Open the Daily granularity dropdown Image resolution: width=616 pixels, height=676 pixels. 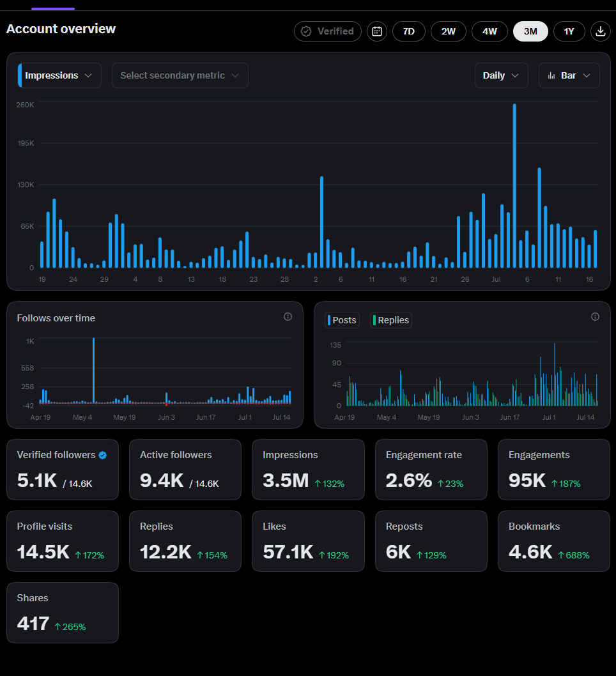(502, 75)
